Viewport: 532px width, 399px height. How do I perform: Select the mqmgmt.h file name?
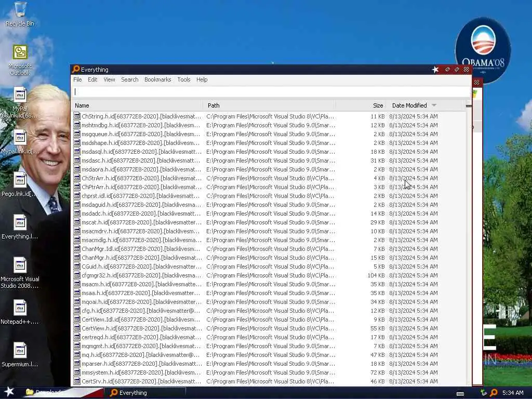(141, 345)
